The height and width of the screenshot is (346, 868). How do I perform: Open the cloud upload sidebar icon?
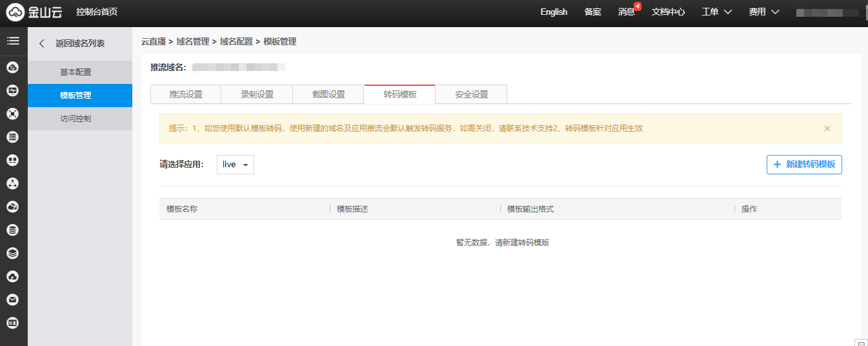[13, 276]
